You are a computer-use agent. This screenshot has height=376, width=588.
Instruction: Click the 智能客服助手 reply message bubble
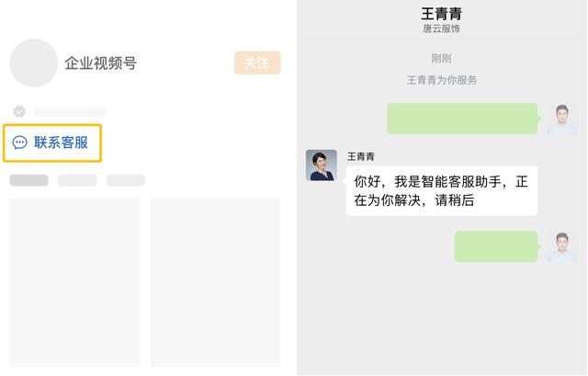[442, 190]
